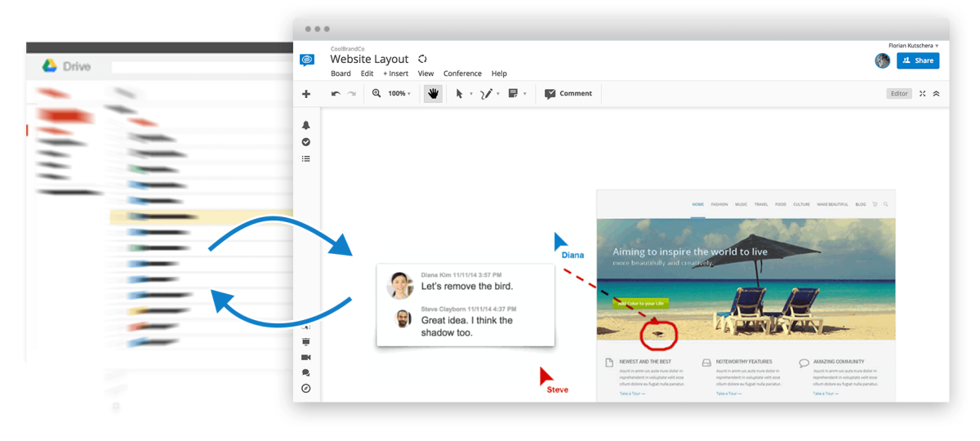Open the Insert menu
The height and width of the screenshot is (441, 980).
click(x=396, y=73)
